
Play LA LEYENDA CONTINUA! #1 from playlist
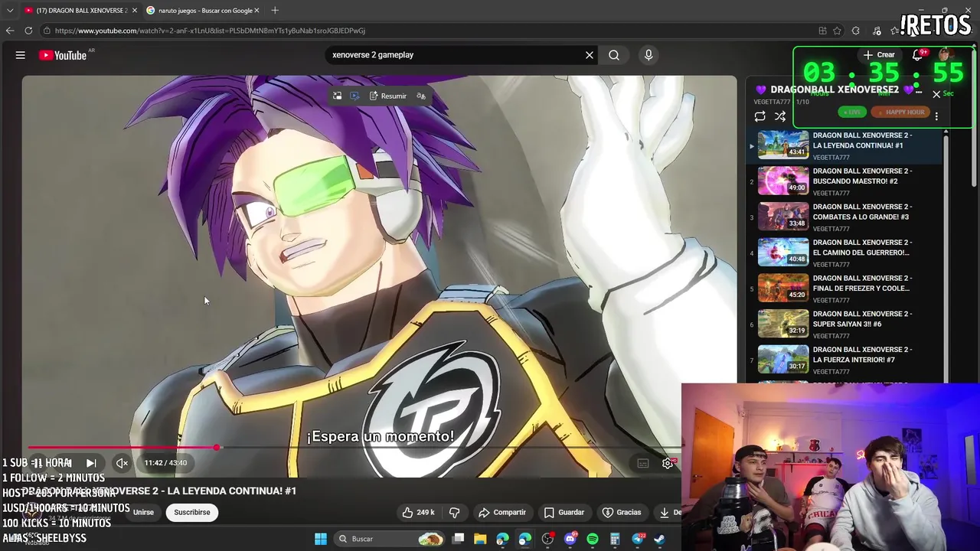845,145
